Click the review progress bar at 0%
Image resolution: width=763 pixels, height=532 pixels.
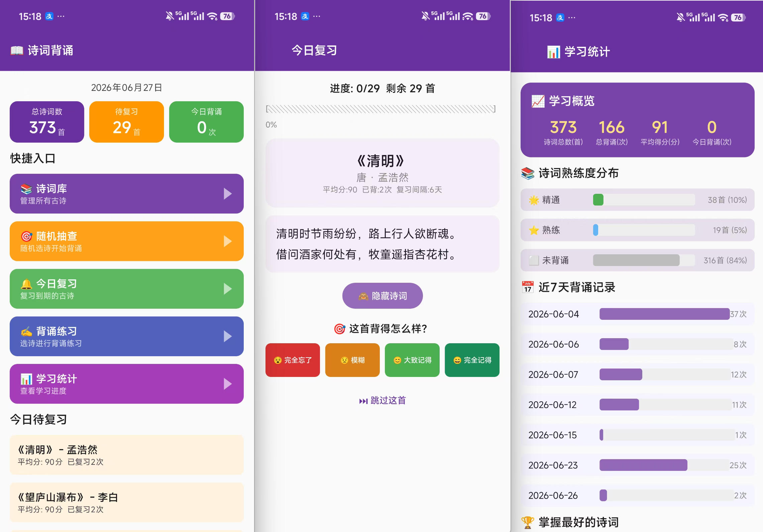(x=380, y=109)
